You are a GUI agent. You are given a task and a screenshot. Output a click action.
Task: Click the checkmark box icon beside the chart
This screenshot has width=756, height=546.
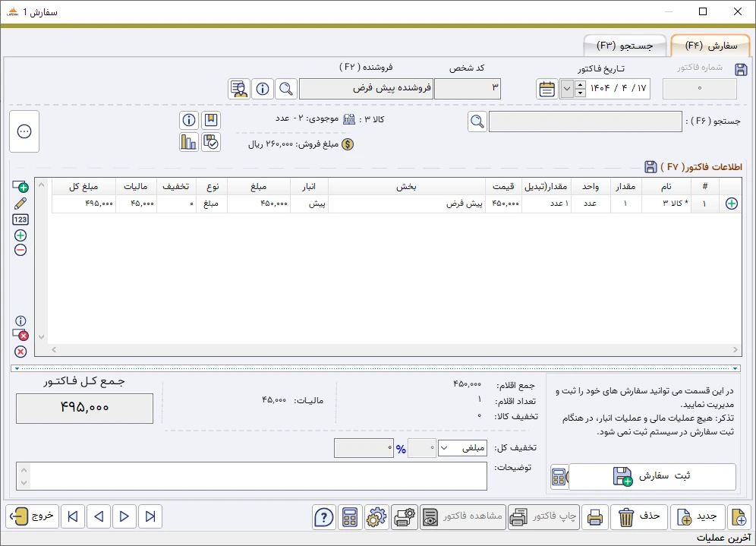coord(211,142)
